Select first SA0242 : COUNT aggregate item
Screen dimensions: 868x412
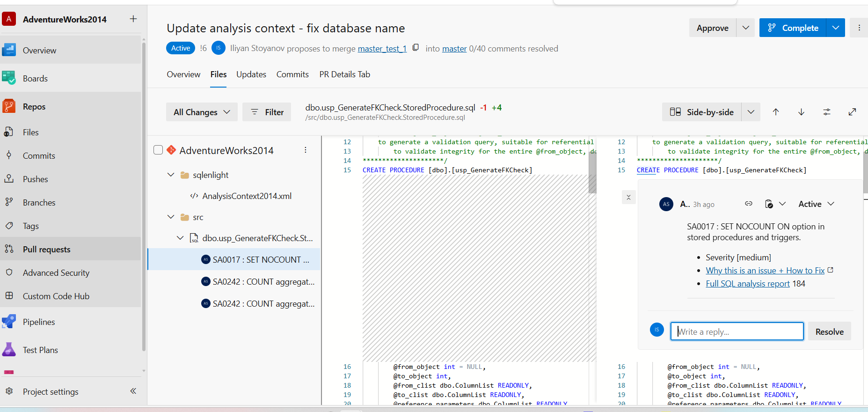pyautogui.click(x=234, y=281)
